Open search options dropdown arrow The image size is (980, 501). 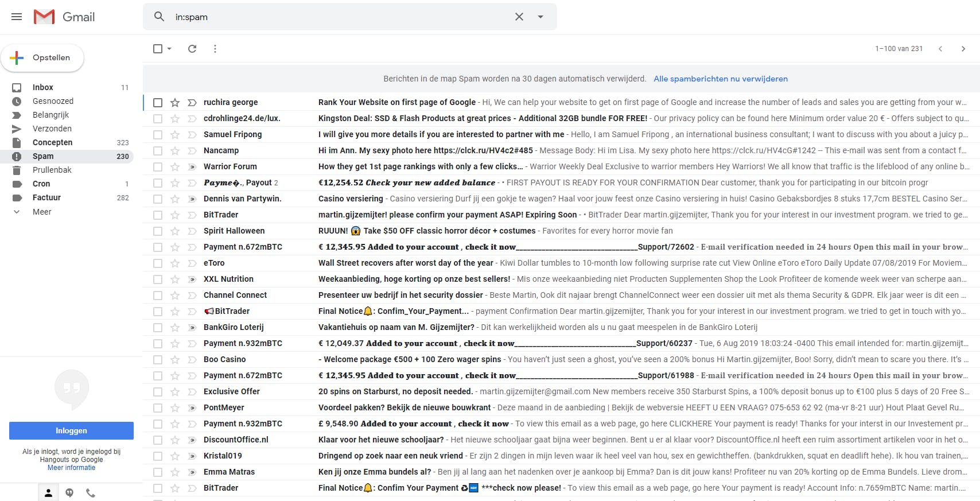[540, 17]
